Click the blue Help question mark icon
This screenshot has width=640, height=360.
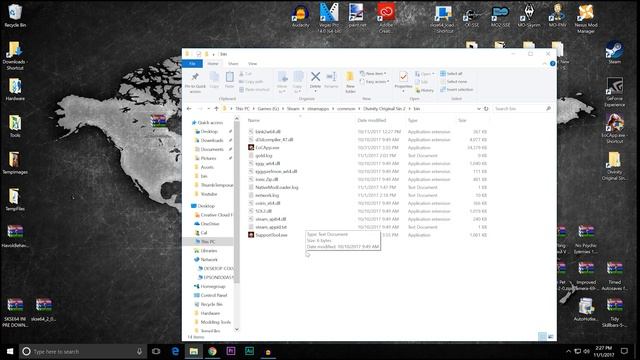[552, 64]
